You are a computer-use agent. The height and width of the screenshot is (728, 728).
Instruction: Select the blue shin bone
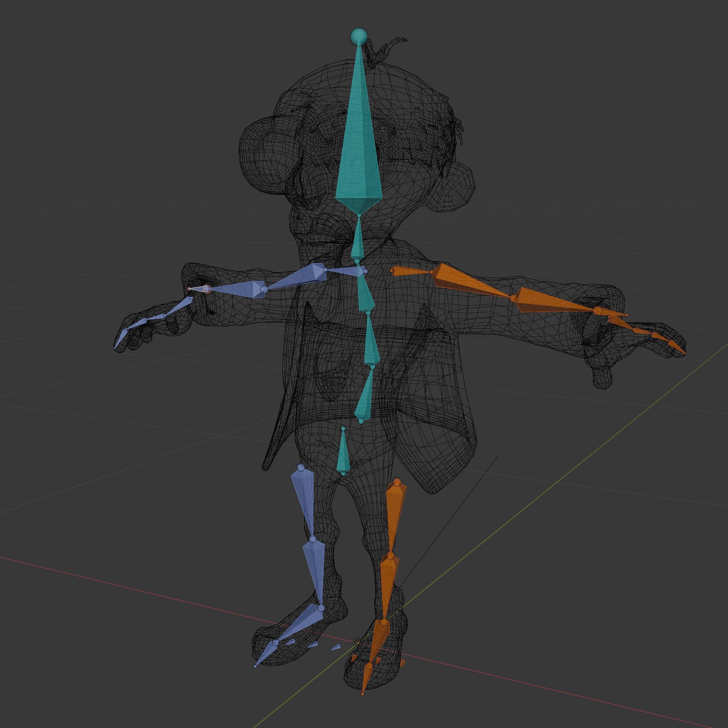(316, 573)
